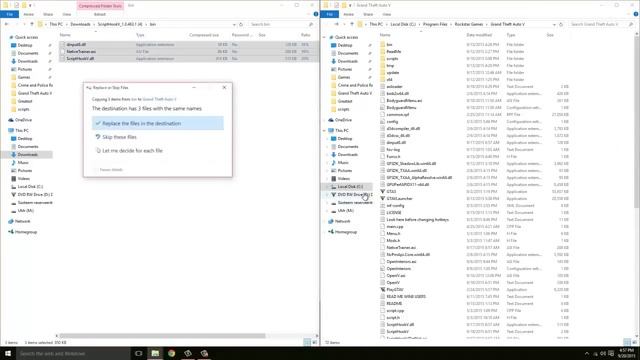Select GTA5 application file

point(391,191)
